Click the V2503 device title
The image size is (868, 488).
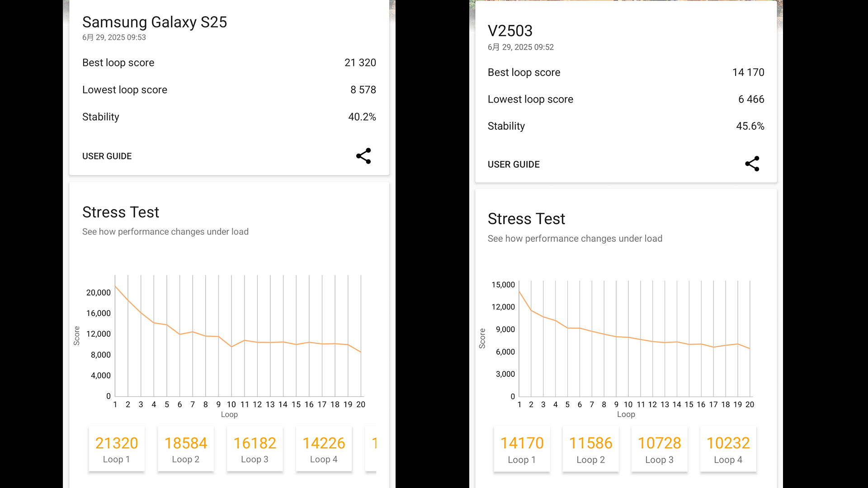click(510, 31)
